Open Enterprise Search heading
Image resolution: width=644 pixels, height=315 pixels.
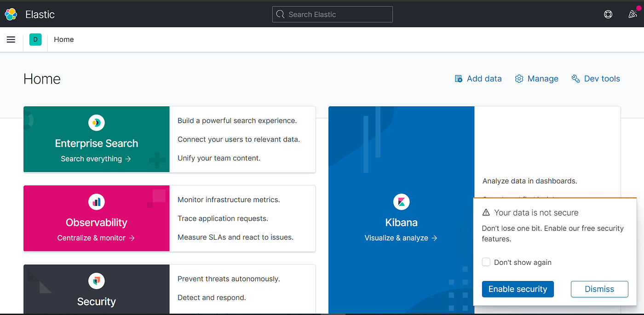pos(97,143)
